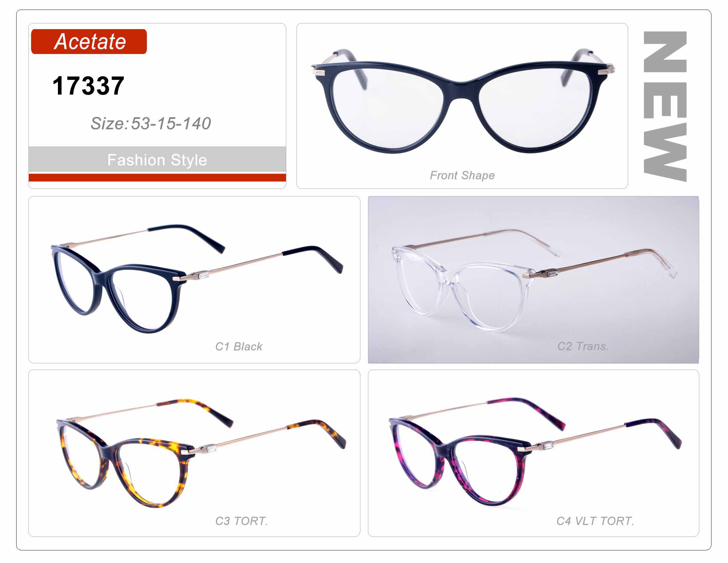Open the transparent C2 glasses photo
The image size is (728, 563).
click(533, 280)
